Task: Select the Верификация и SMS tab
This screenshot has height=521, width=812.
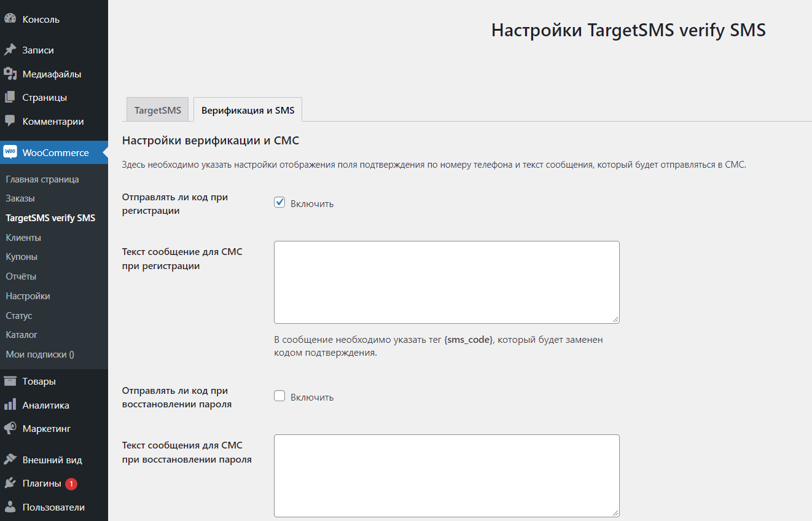Action: 248,111
